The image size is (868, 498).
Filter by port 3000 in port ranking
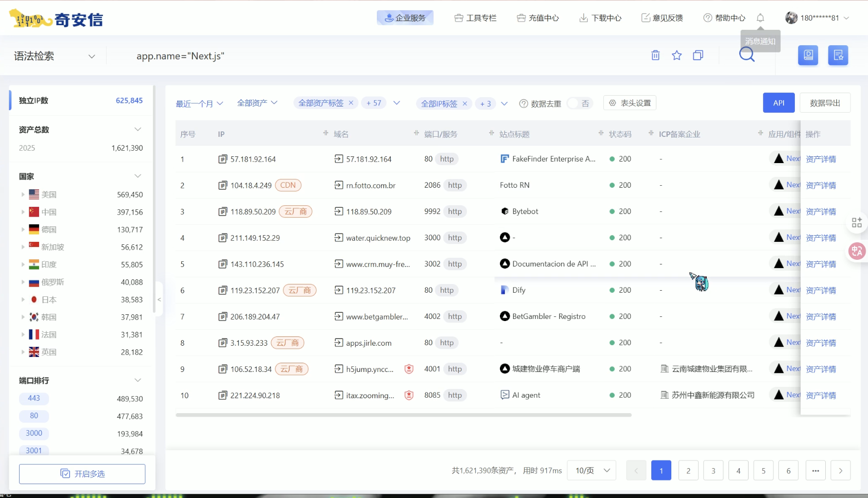[34, 433]
